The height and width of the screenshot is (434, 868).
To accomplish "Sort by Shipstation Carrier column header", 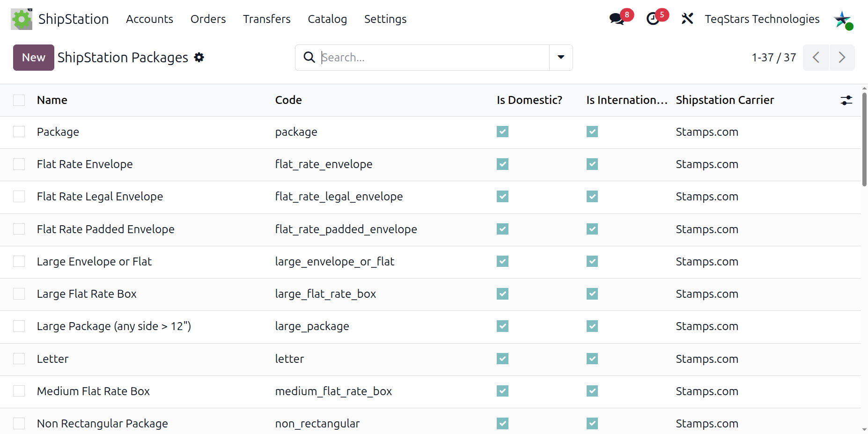I will (x=725, y=100).
